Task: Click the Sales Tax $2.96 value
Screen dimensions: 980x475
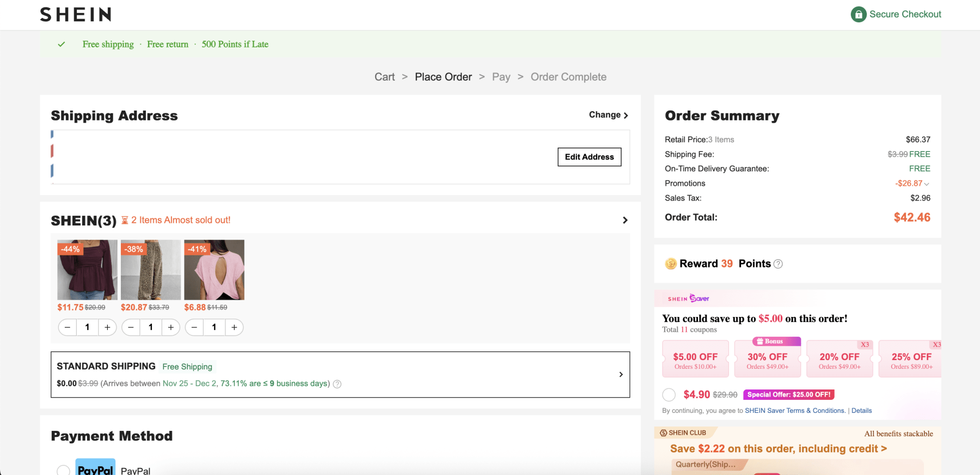Action: [920, 198]
